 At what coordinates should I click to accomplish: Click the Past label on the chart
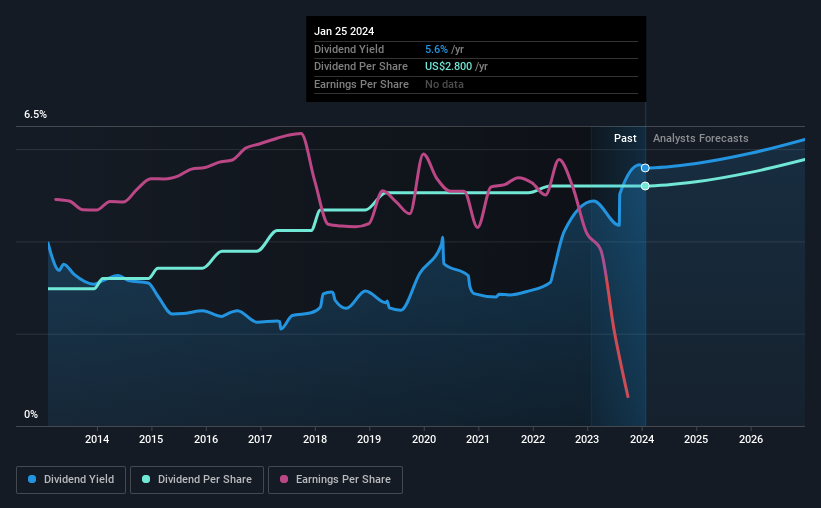pos(625,138)
